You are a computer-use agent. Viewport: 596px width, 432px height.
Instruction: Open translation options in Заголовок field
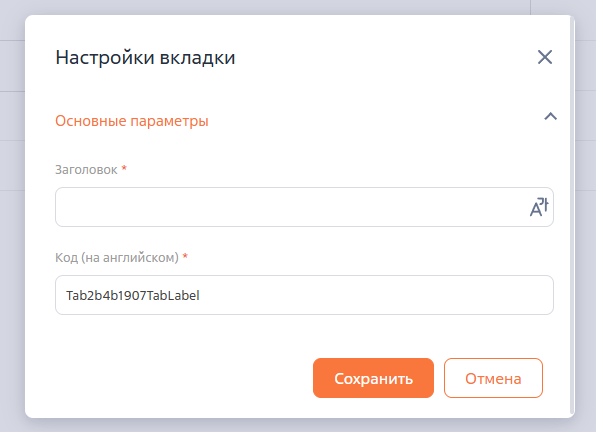pyautogui.click(x=539, y=207)
